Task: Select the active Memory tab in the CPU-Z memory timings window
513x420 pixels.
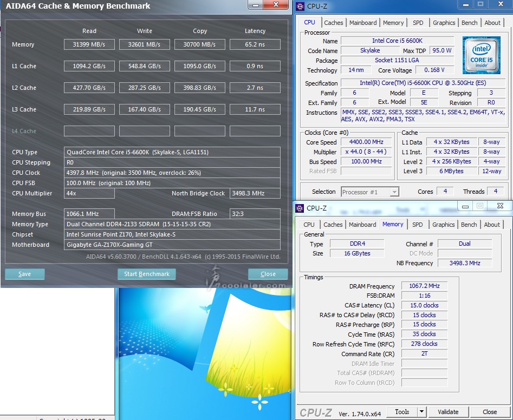Action: 393,224
